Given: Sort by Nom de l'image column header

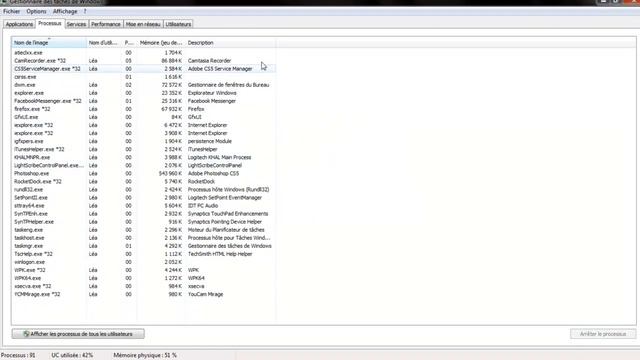Looking at the screenshot, I should point(49,42).
